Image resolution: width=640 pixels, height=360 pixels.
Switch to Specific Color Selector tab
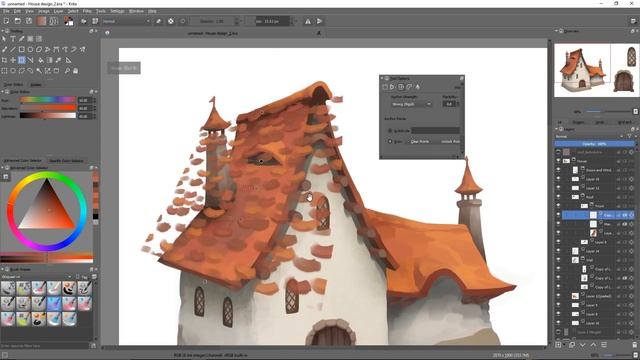(66, 160)
